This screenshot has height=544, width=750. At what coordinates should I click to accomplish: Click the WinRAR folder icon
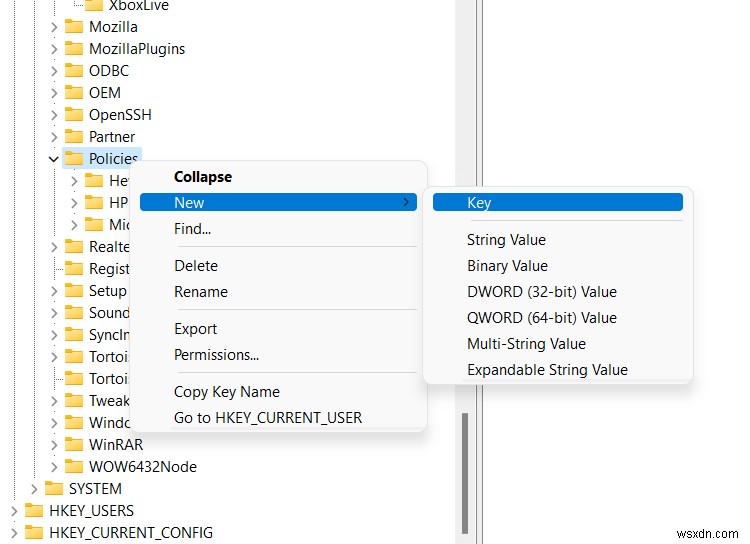coord(74,444)
